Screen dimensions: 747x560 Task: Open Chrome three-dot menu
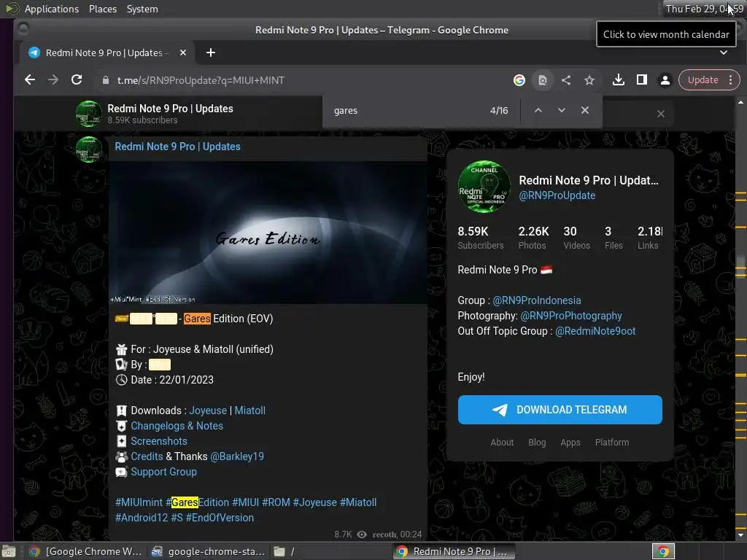coord(730,80)
